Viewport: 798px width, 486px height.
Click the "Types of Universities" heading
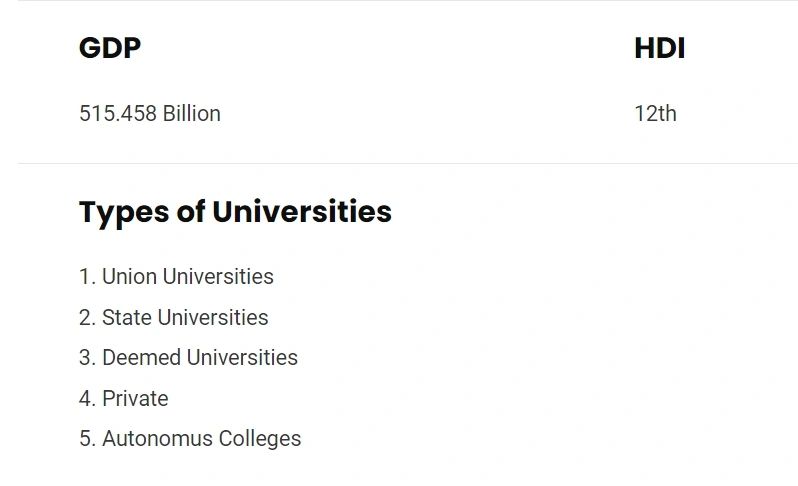235,212
